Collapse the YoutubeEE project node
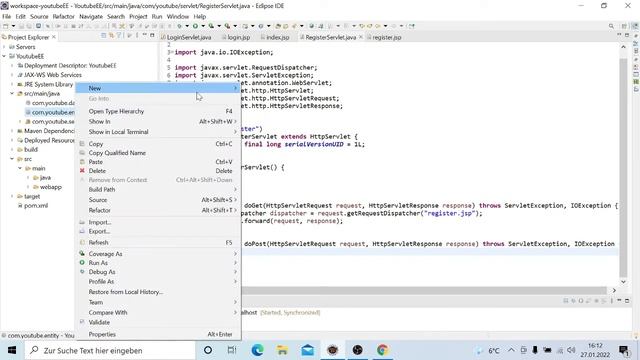The height and width of the screenshot is (360, 640). 4,56
